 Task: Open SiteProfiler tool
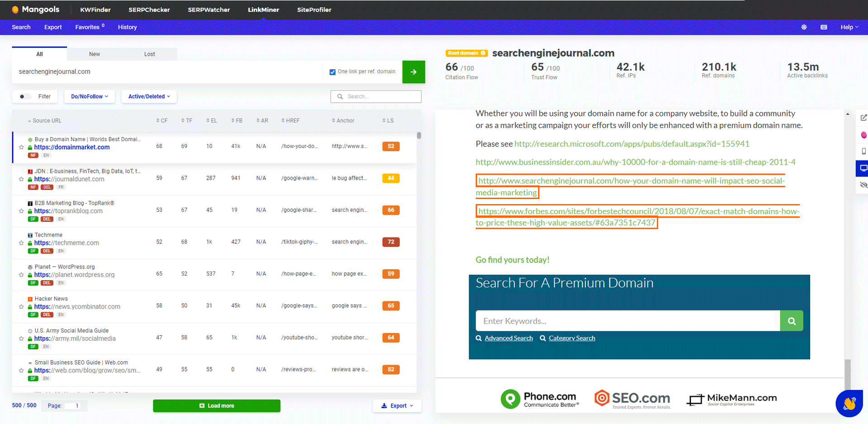[314, 10]
